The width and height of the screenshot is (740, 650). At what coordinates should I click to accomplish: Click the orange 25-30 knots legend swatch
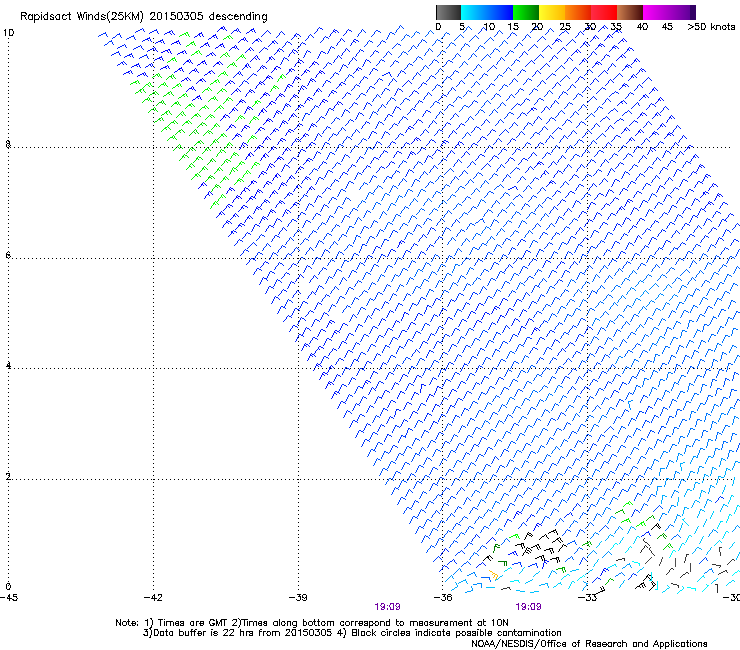pos(578,12)
